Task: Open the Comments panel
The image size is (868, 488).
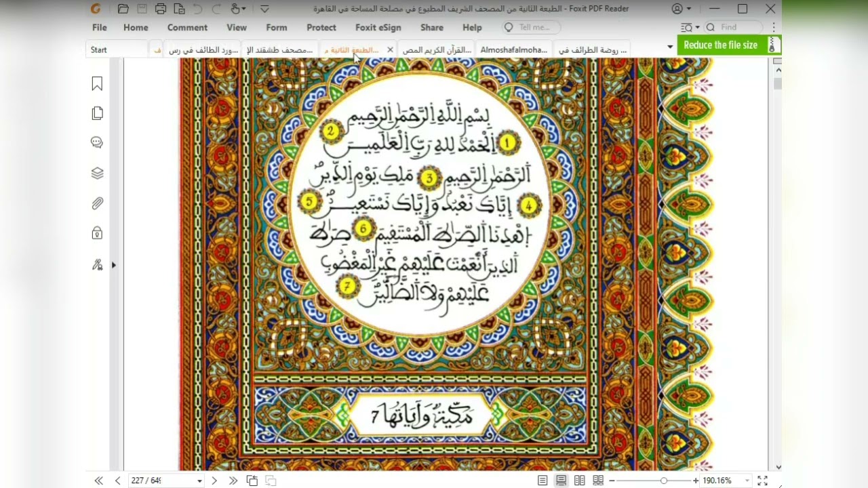Action: tap(97, 142)
